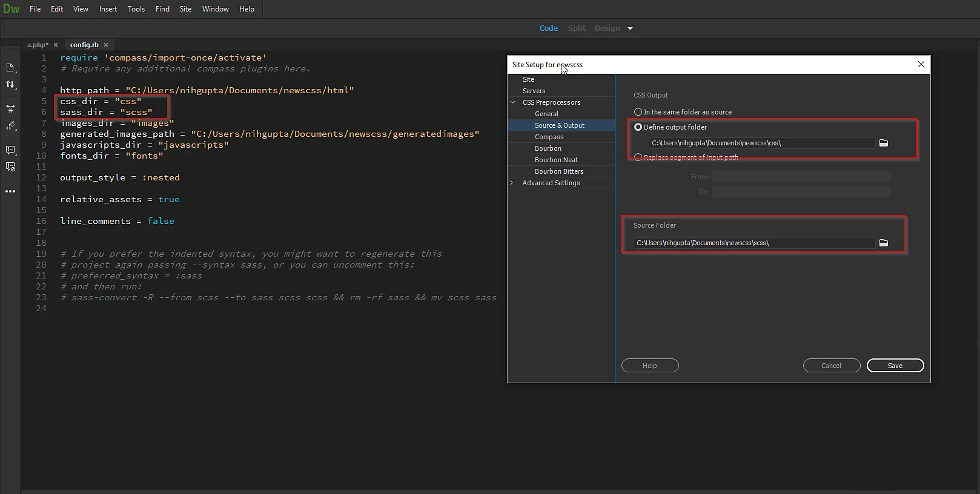Click the Apply Comment icon
Viewport: 980px width, 494px height.
tap(10, 150)
